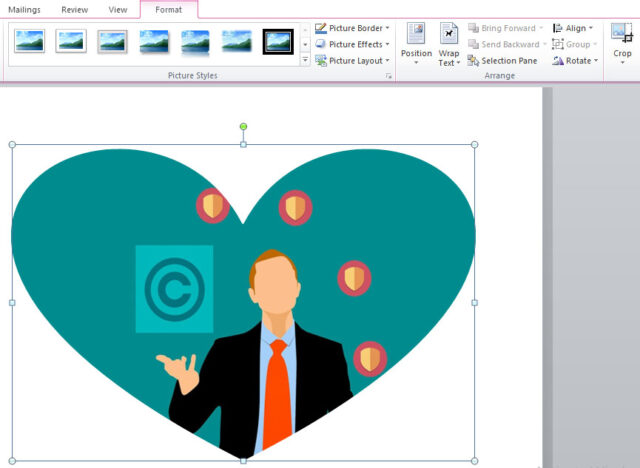Image resolution: width=640 pixels, height=468 pixels.
Task: Open the Picture Layout dropdown arrow
Action: point(387,60)
